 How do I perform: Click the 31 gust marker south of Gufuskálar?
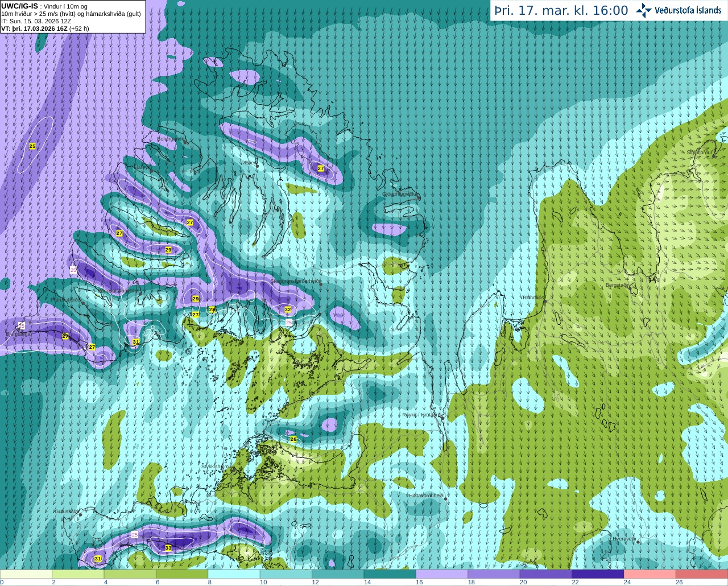(x=98, y=559)
